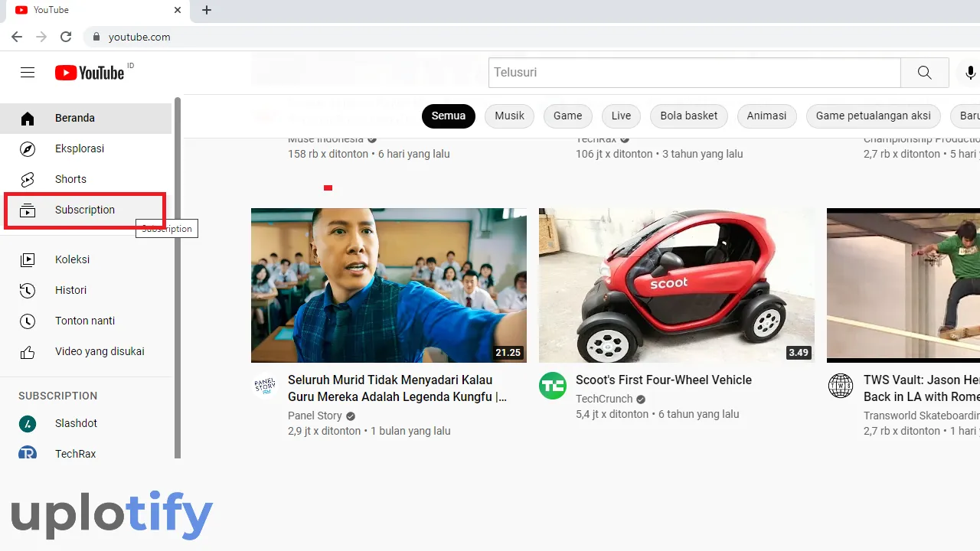Click the Telusuri search field

tap(694, 73)
